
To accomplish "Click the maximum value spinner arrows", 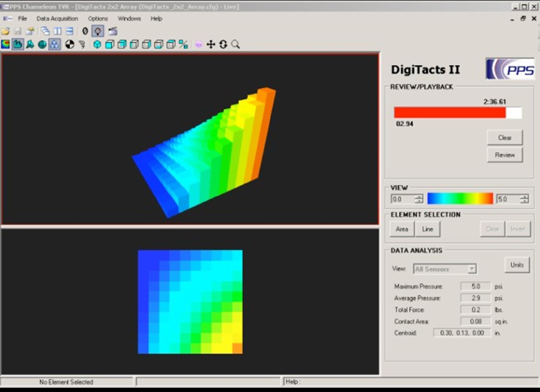I will [x=524, y=199].
